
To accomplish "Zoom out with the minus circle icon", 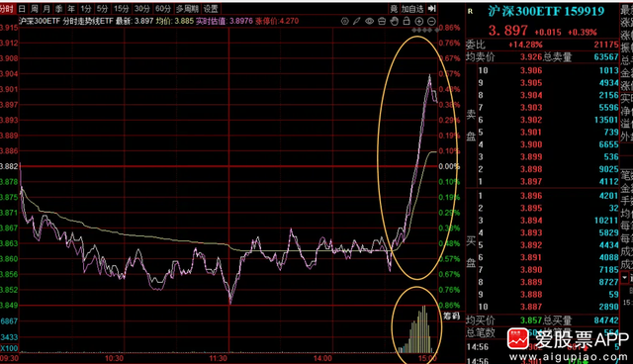I will 431,21.
